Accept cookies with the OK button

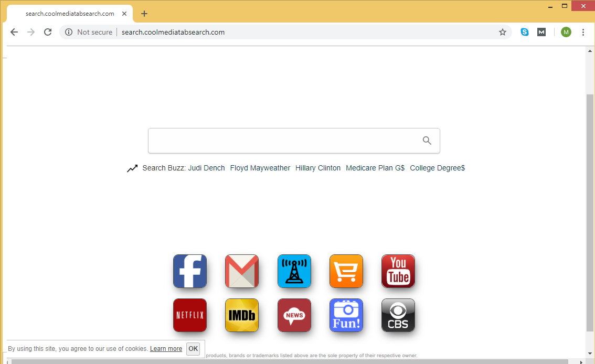pos(193,349)
